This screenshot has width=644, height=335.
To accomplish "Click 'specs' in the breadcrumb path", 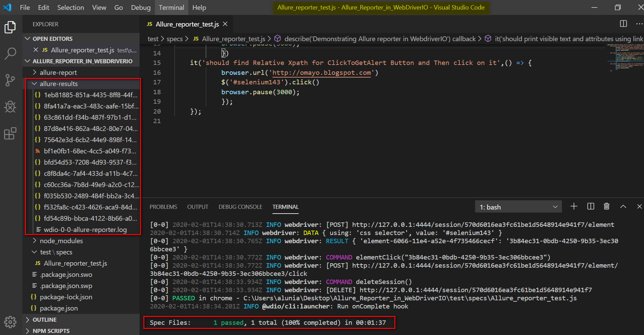I will coord(174,39).
